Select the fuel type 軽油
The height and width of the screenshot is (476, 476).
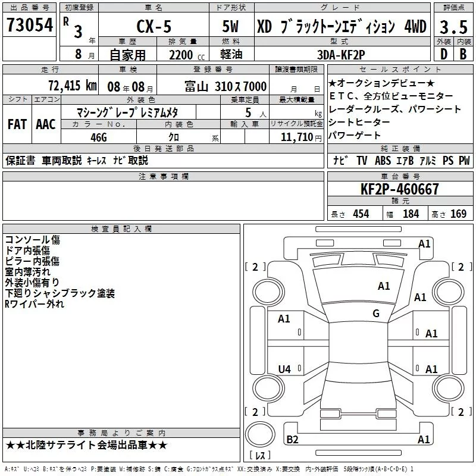click(x=231, y=54)
